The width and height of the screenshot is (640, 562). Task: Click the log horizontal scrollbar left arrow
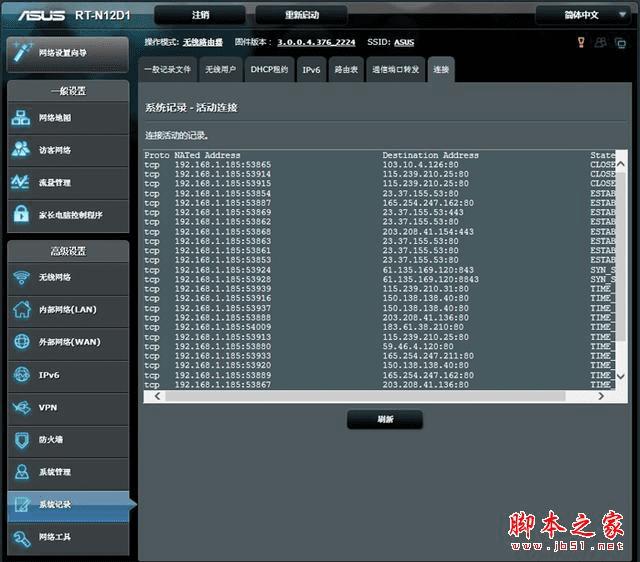[158, 396]
